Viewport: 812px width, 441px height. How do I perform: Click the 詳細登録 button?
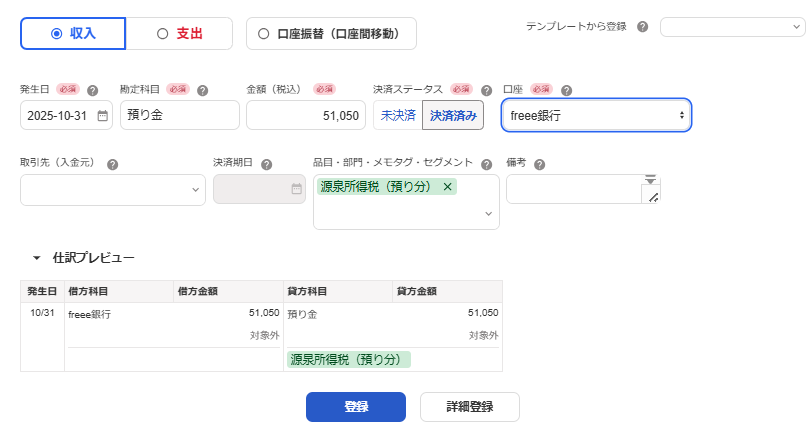point(470,407)
